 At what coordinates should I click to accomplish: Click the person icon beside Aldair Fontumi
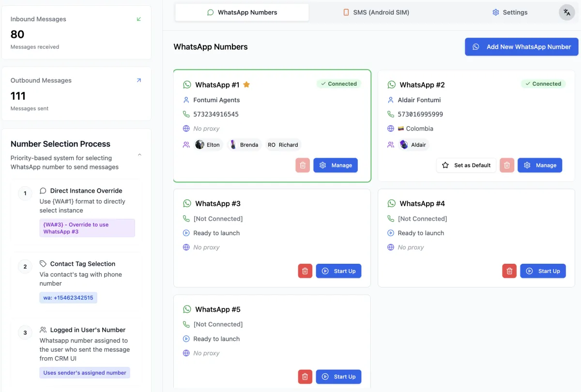coord(391,100)
